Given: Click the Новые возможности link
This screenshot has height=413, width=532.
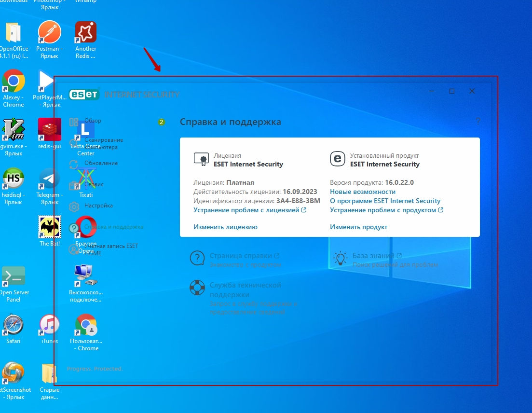Looking at the screenshot, I should coord(362,192).
